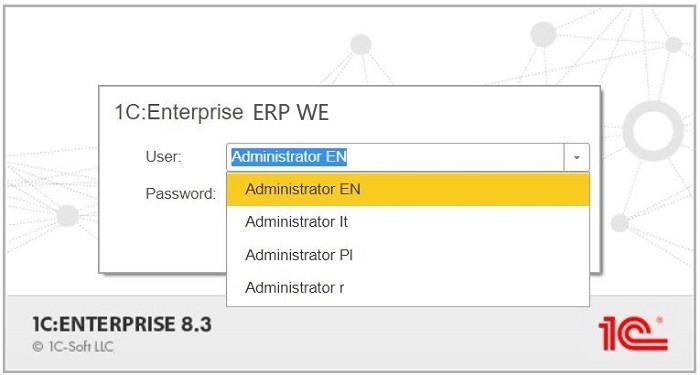Choose Administrator It from the user list
Viewport: 700px width, 375px height.
click(408, 222)
